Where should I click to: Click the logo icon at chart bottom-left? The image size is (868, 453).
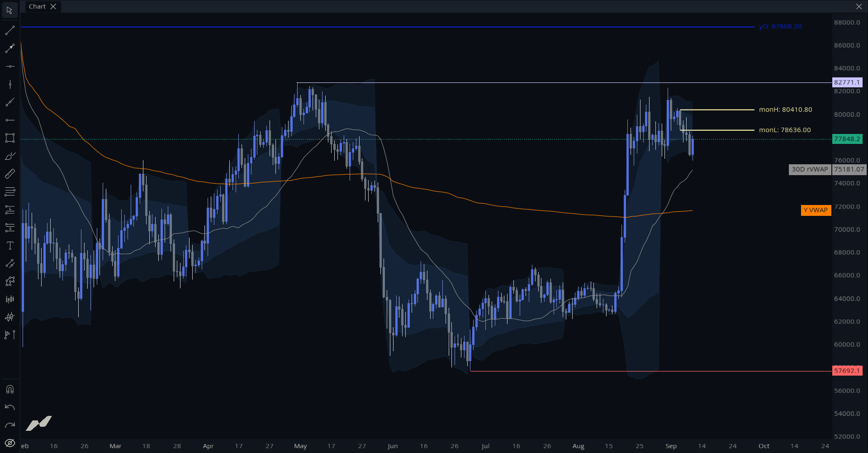tap(39, 423)
